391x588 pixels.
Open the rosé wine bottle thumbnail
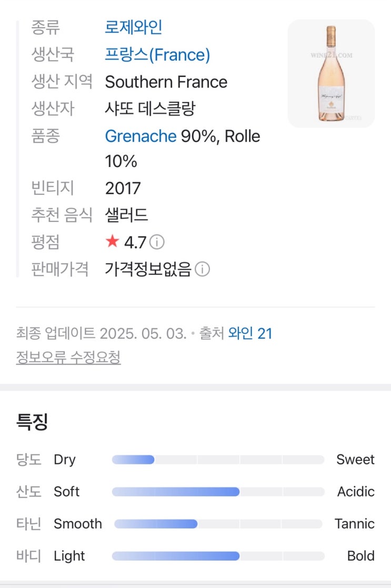pyautogui.click(x=331, y=74)
